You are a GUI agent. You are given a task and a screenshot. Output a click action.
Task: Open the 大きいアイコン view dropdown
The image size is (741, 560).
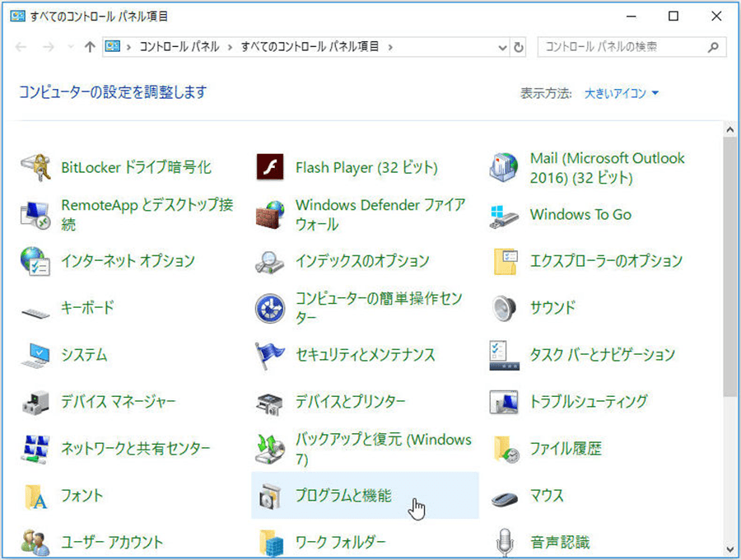(621, 93)
